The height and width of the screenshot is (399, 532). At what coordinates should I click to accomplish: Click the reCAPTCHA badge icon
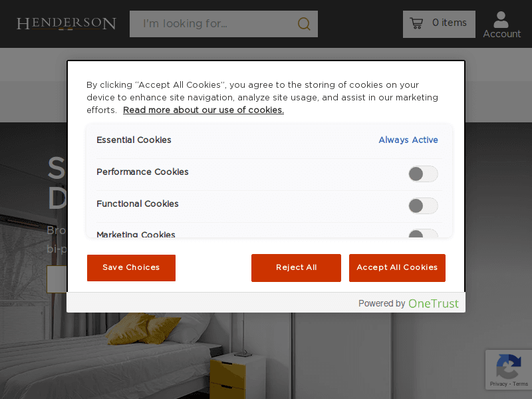[x=508, y=366]
